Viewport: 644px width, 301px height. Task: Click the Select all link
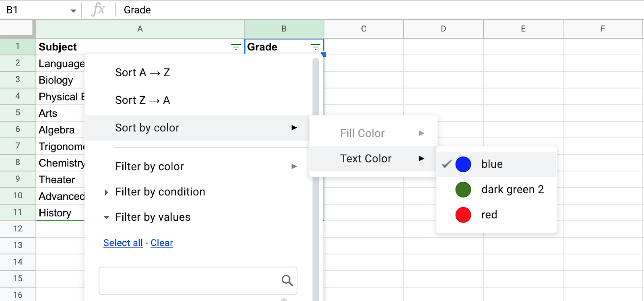123,243
